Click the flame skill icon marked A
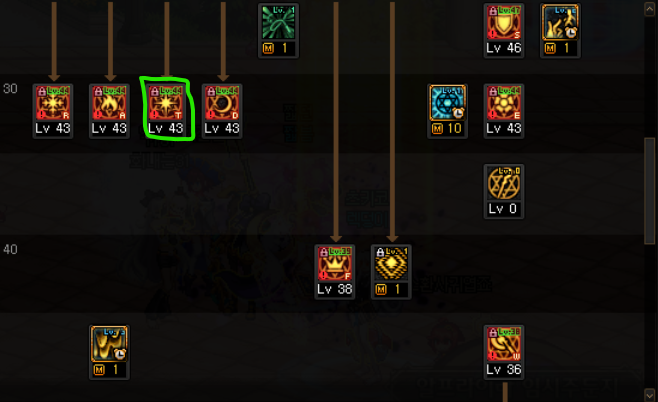Viewport: 658px width, 402px height. pos(110,103)
